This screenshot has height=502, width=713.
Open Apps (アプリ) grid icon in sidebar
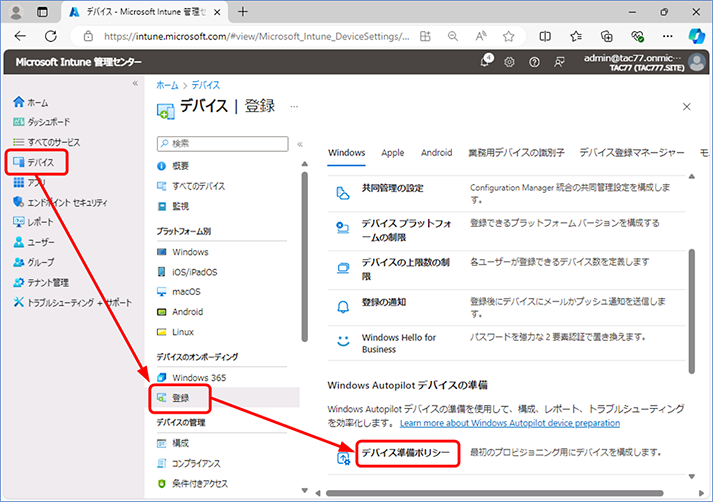[19, 182]
